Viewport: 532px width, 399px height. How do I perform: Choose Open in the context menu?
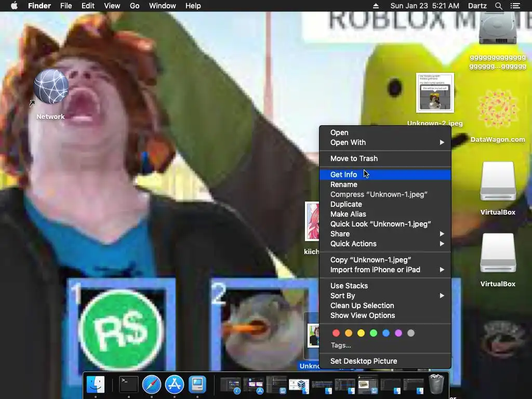tap(385, 132)
